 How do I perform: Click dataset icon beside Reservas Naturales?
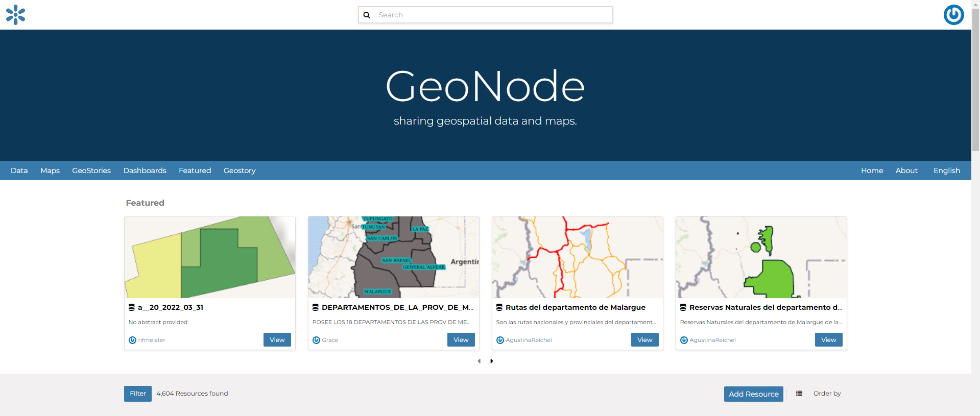click(x=683, y=307)
